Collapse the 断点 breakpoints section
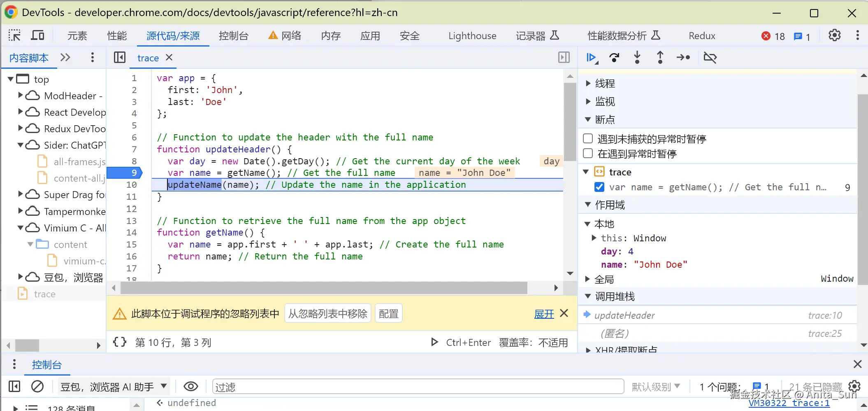The height and width of the screenshot is (411, 868). (588, 119)
